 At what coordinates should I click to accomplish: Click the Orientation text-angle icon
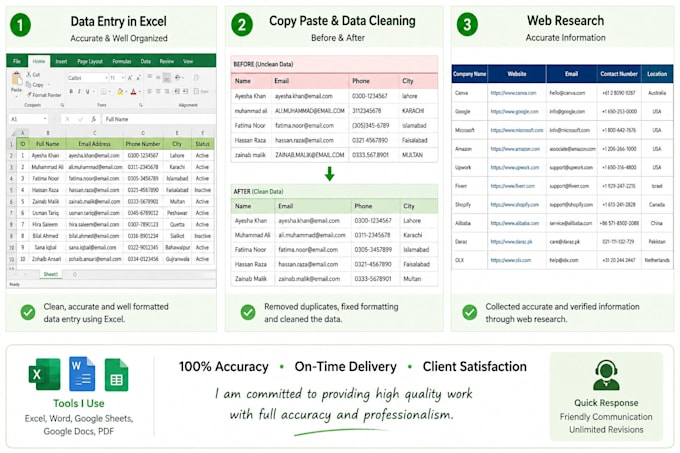tap(177, 77)
